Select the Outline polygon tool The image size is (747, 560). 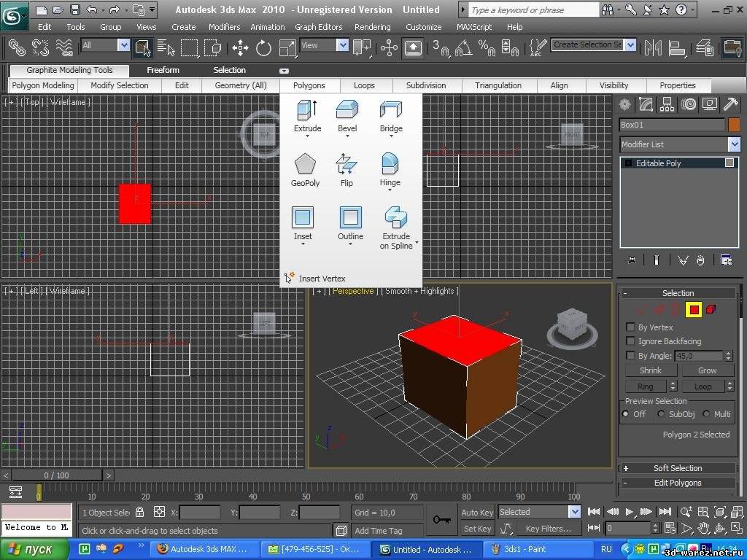tap(351, 223)
